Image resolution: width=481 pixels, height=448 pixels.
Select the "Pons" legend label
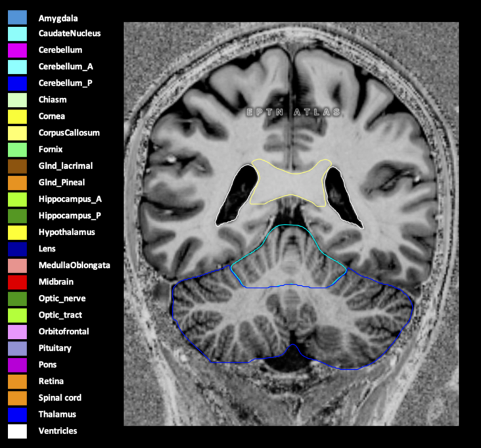[47, 365]
